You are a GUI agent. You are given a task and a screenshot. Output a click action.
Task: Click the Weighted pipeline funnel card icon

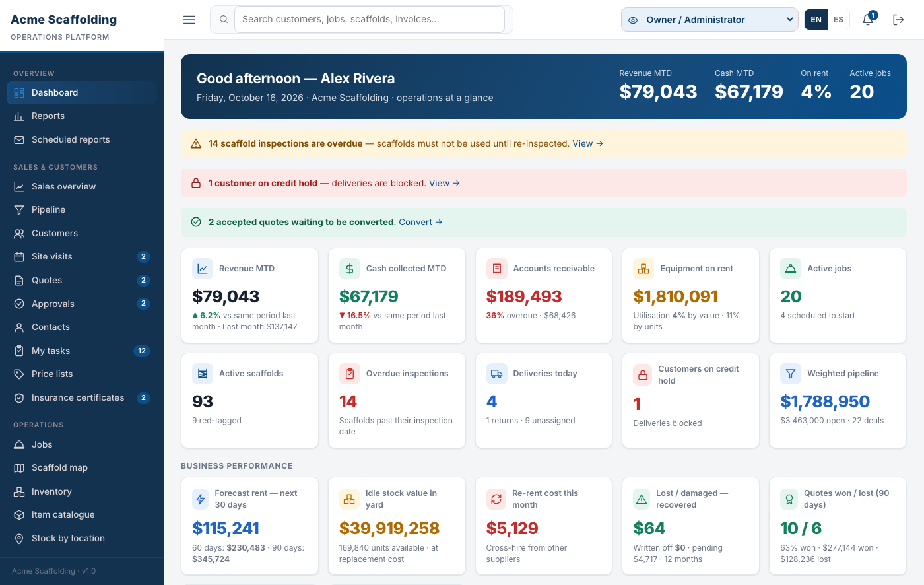(x=791, y=374)
